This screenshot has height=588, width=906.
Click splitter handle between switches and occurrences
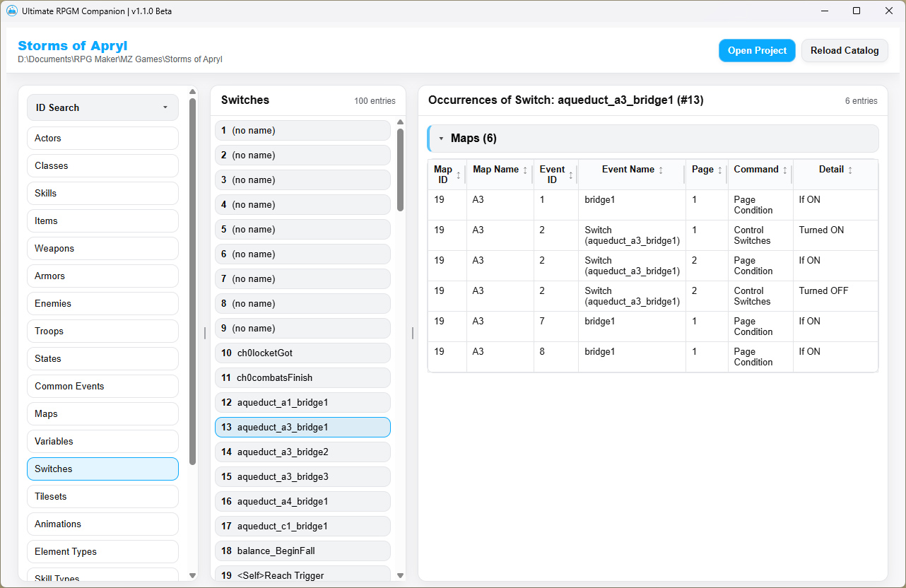[x=413, y=333]
